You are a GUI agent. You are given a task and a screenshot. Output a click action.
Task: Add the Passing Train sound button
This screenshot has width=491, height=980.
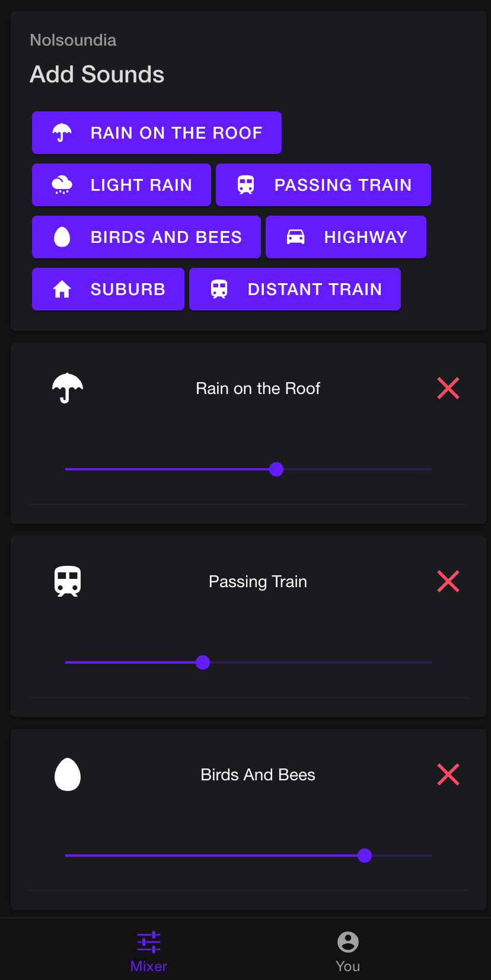tap(323, 185)
